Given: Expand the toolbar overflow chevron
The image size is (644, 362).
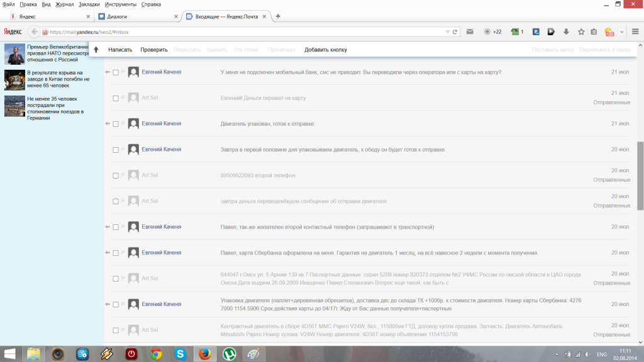Looking at the screenshot, I should [x=622, y=31].
